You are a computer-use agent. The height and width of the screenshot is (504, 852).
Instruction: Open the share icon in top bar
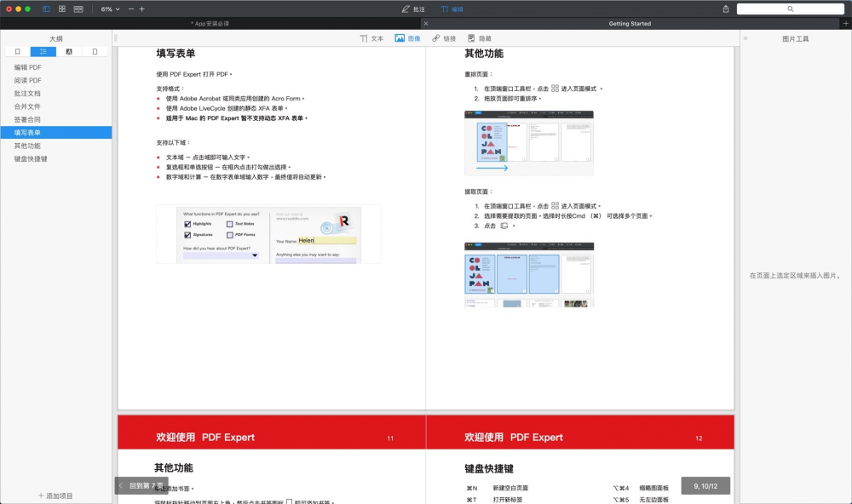725,9
